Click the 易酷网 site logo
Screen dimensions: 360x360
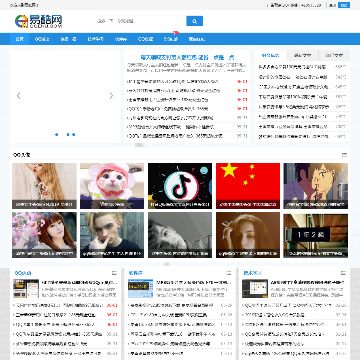pyautogui.click(x=39, y=21)
